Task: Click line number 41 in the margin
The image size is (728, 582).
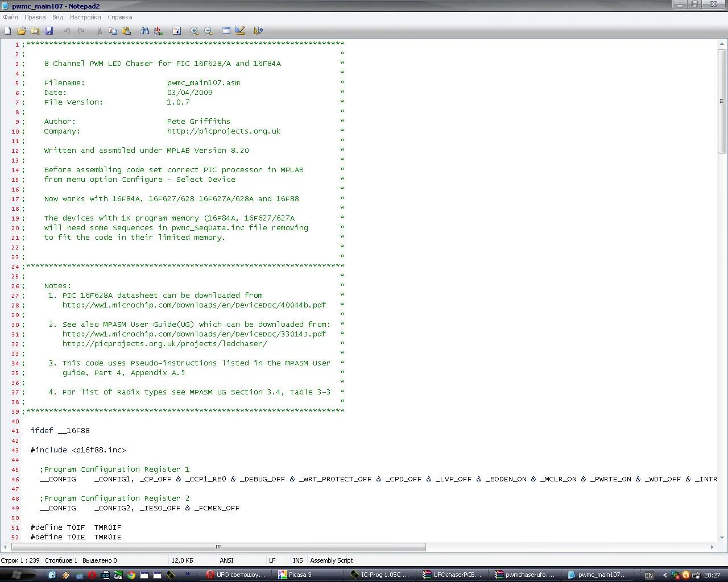Action: (15, 431)
